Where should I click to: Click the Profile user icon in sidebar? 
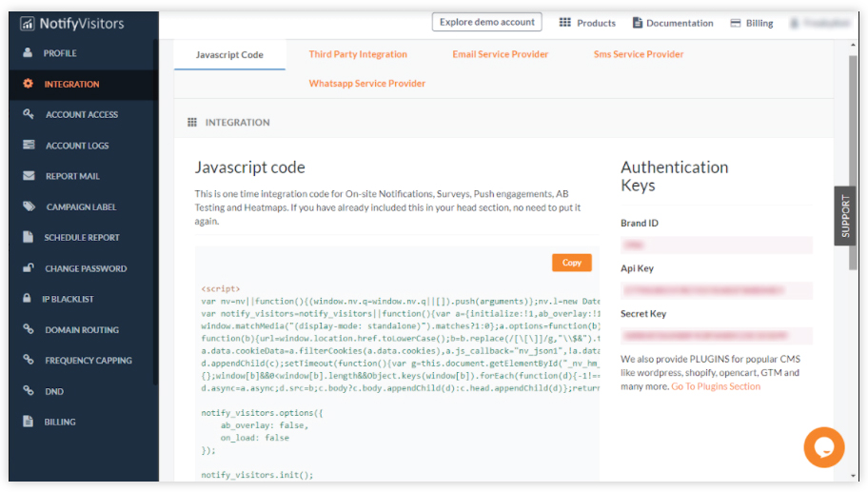(x=27, y=52)
